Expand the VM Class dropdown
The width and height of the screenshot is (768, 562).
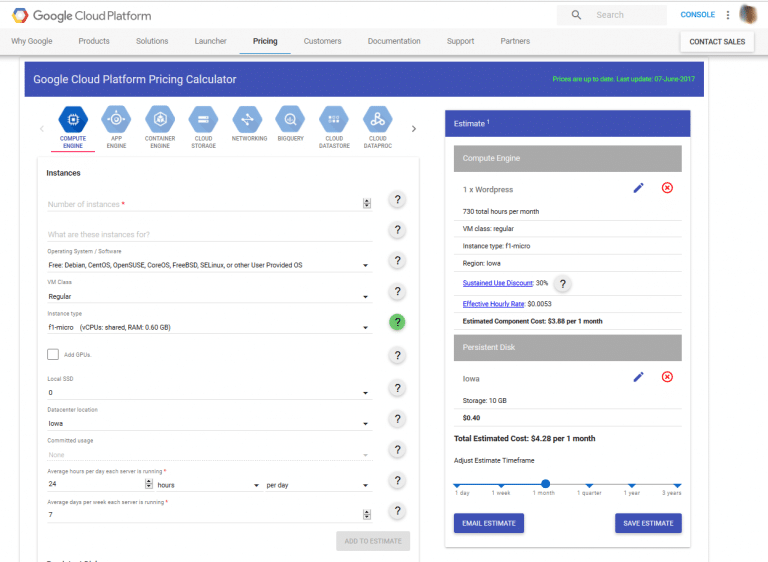pos(210,296)
